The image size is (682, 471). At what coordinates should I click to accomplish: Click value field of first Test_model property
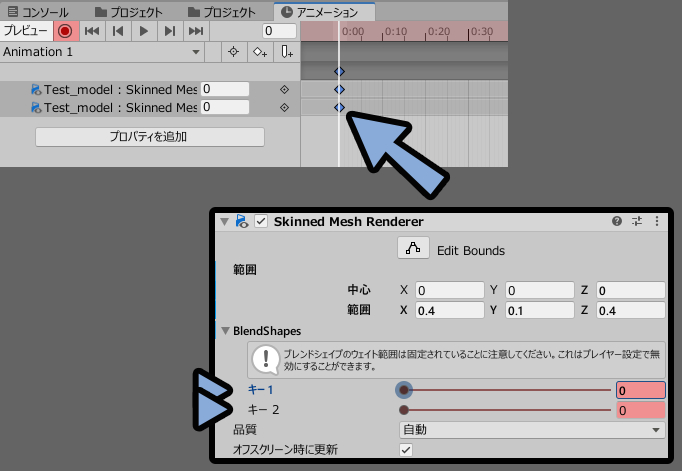(x=225, y=89)
